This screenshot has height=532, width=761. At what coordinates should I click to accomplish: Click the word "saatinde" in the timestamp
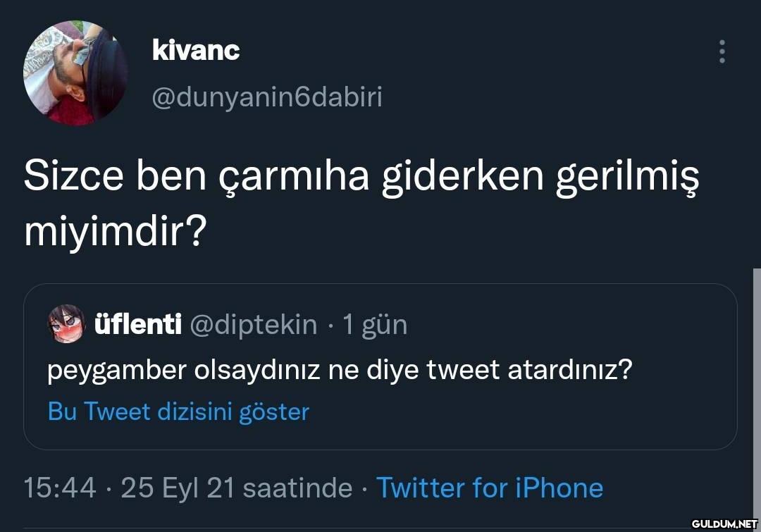[x=297, y=488]
